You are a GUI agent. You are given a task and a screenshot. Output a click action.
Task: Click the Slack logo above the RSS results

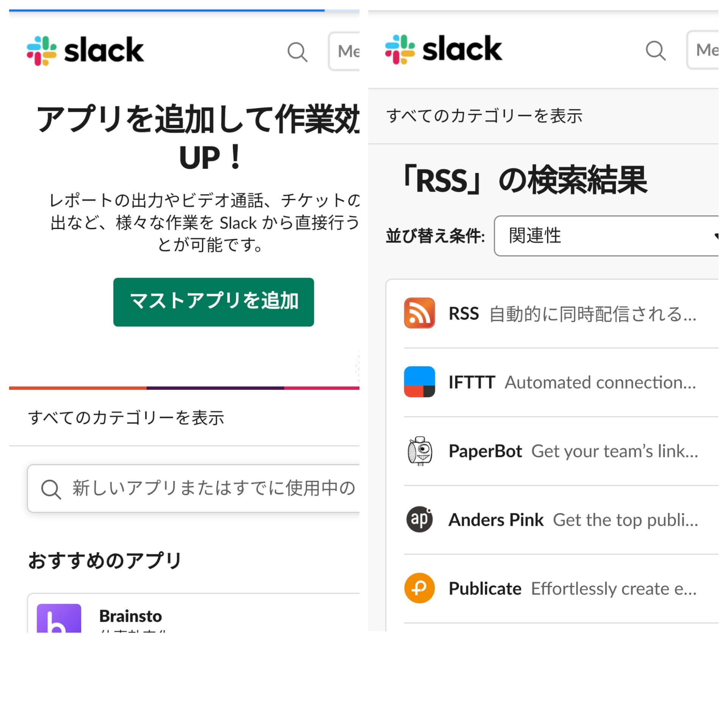[444, 49]
